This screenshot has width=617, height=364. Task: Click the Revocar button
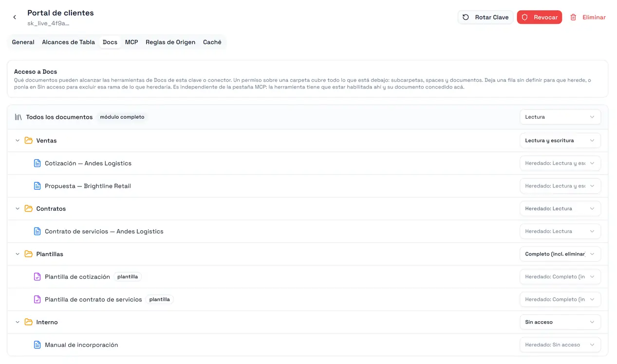tap(540, 18)
